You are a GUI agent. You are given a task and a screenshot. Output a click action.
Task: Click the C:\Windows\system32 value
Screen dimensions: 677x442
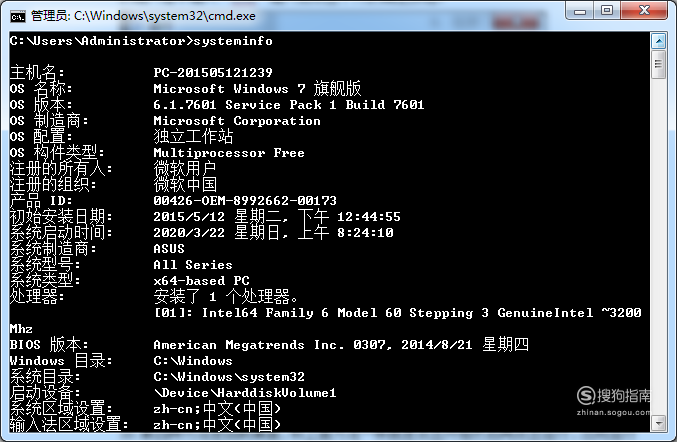tap(229, 377)
